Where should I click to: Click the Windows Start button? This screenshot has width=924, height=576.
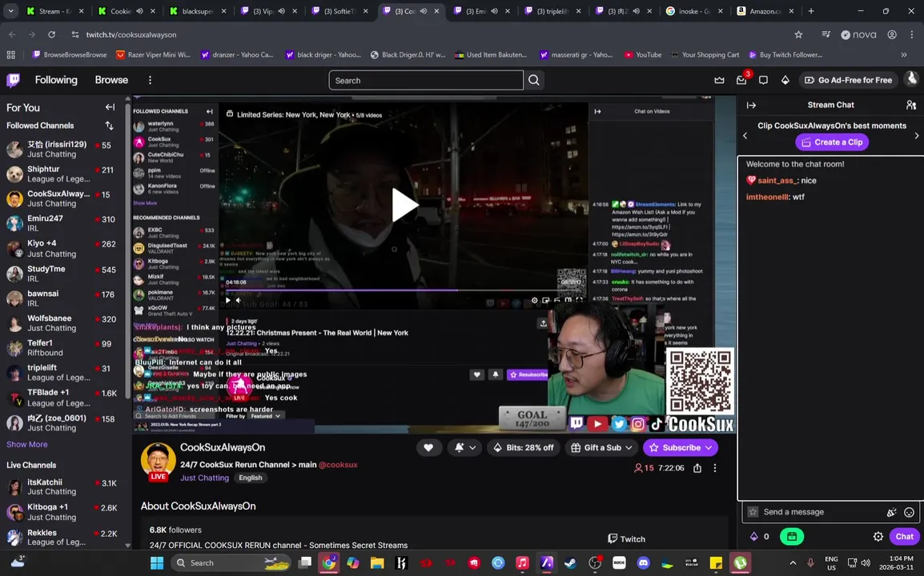pos(157,563)
